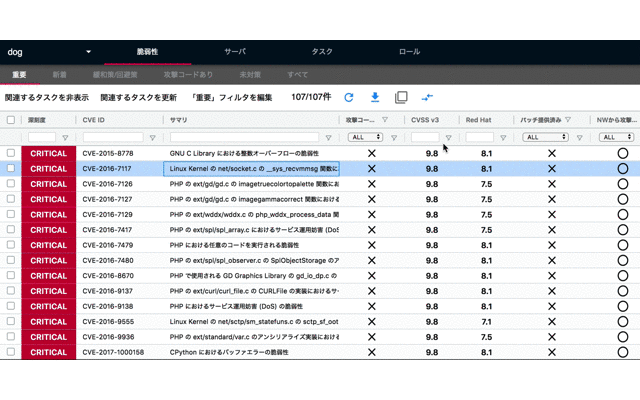
Task: Toggle select-all checkbox in table header
Action: 11,120
